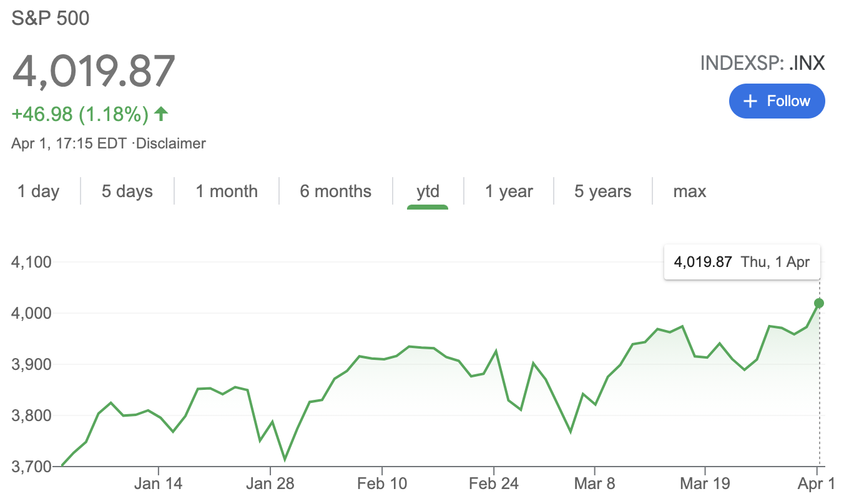Click the Jan 14 axis label
This screenshot has height=504, width=849.
coord(159,484)
